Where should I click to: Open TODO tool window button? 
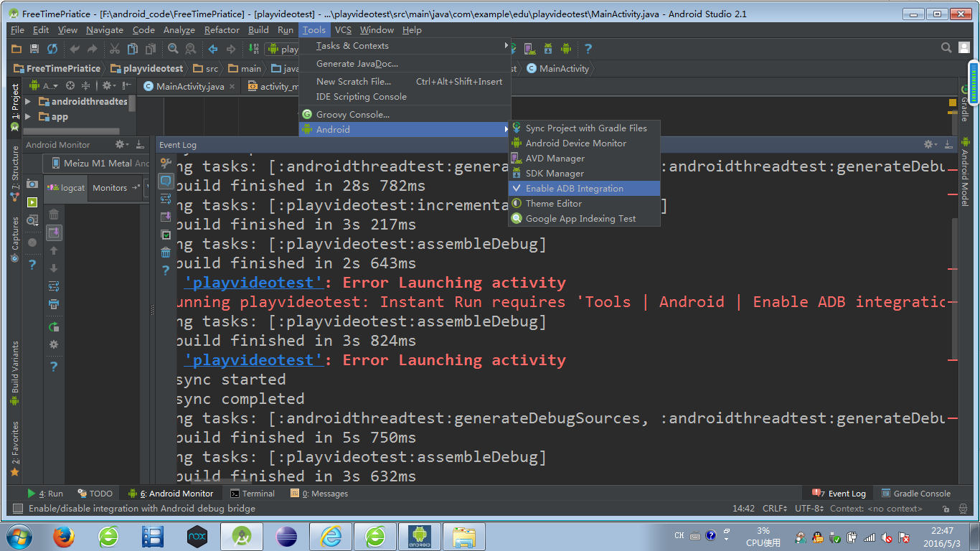pyautogui.click(x=95, y=494)
